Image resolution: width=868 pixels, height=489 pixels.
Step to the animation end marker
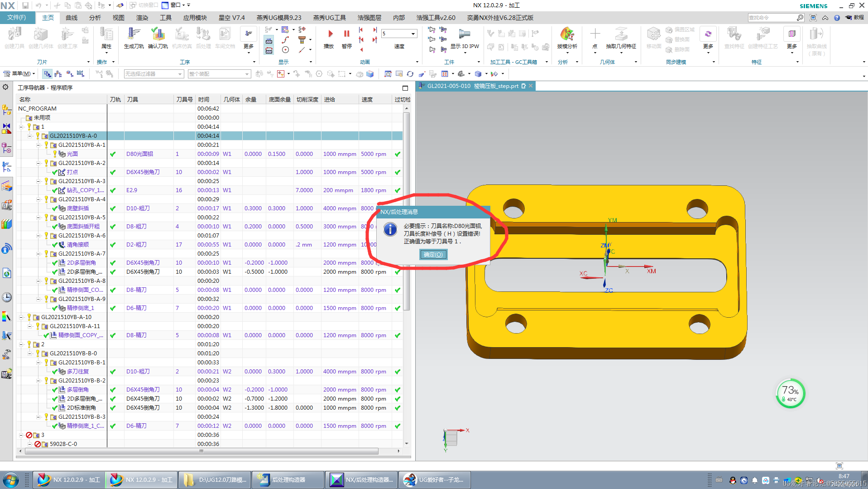(x=374, y=30)
